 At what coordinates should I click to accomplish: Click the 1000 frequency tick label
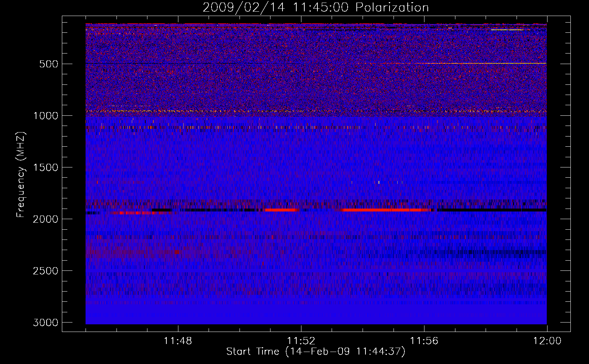pos(46,116)
